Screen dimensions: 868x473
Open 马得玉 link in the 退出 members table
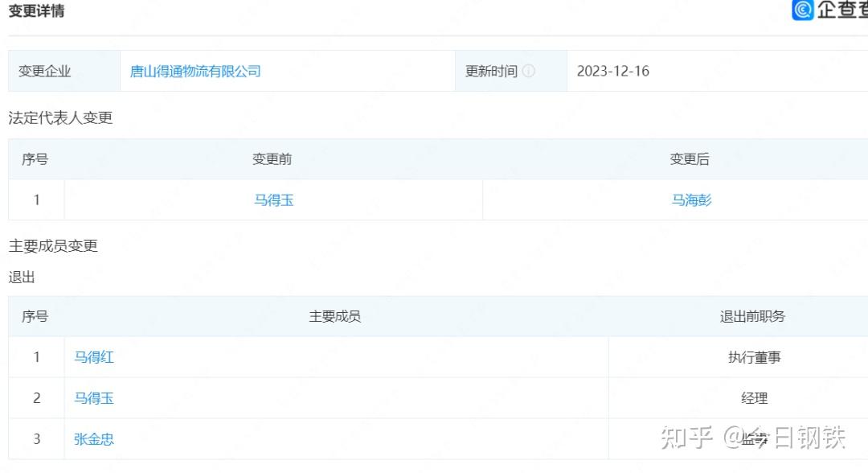[94, 398]
